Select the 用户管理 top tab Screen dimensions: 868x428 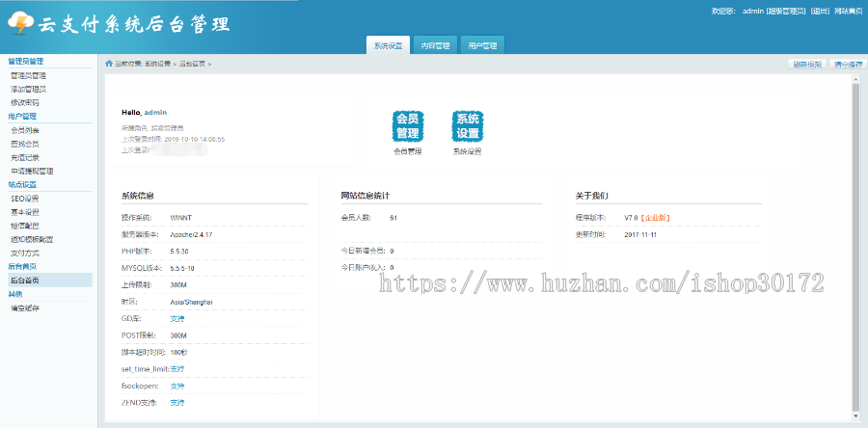(482, 45)
